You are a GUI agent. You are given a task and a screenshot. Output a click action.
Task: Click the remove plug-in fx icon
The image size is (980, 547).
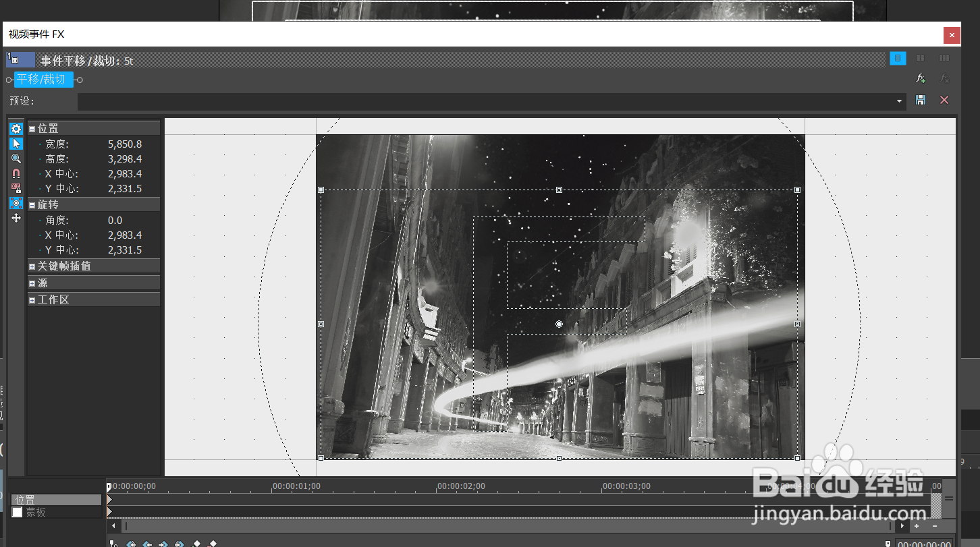pyautogui.click(x=945, y=79)
